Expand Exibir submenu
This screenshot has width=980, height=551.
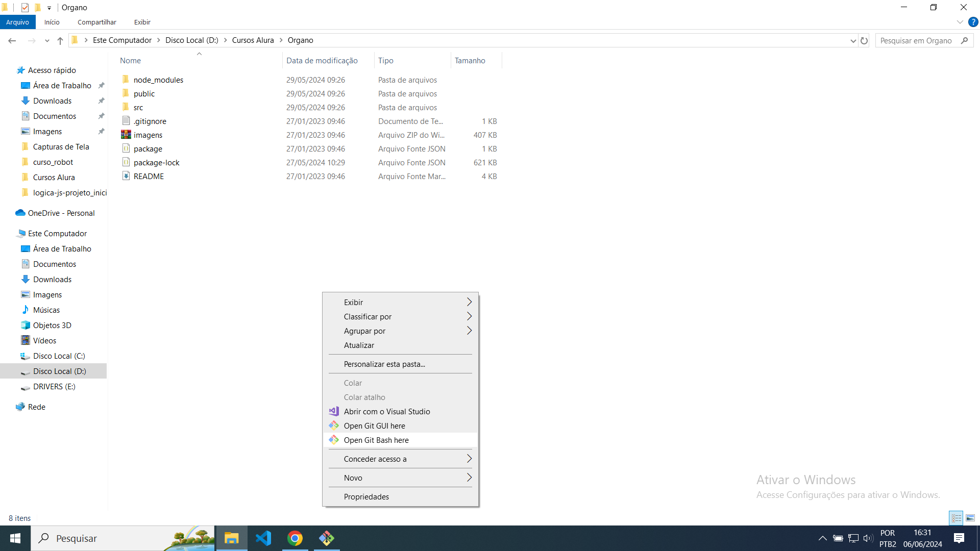pyautogui.click(x=469, y=302)
